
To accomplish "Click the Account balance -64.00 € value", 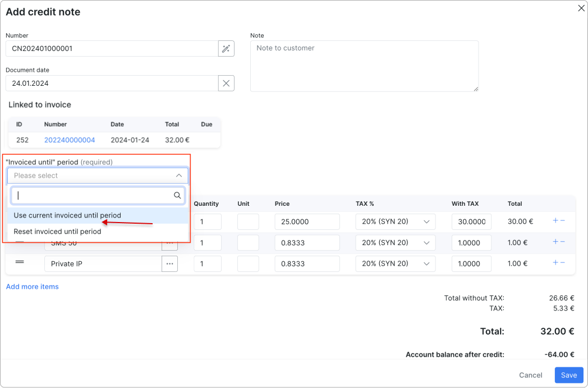I will 559,354.
